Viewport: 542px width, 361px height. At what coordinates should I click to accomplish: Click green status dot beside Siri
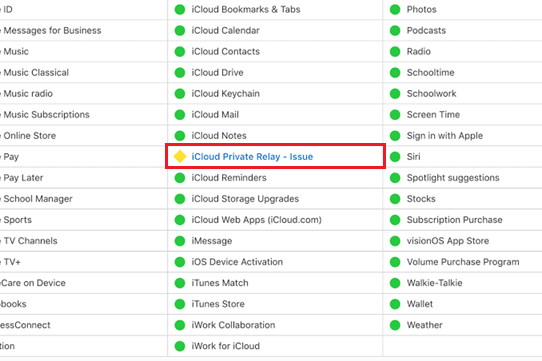[x=395, y=157]
